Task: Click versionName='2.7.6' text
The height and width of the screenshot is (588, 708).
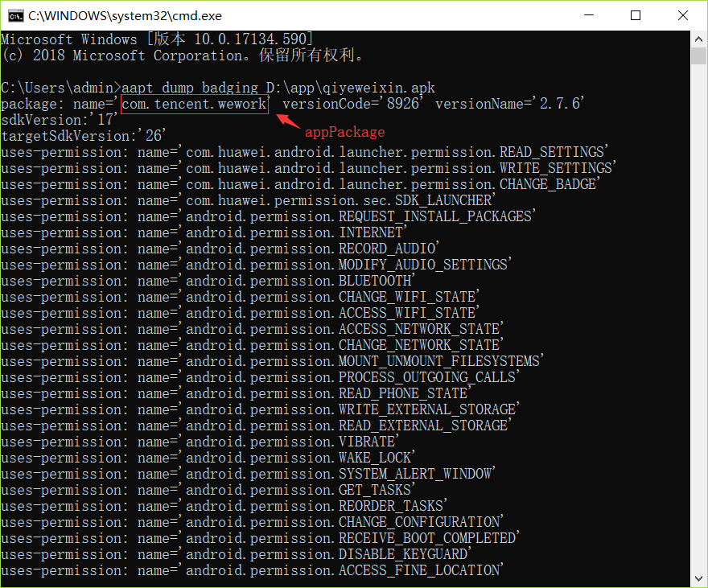Action: point(510,104)
